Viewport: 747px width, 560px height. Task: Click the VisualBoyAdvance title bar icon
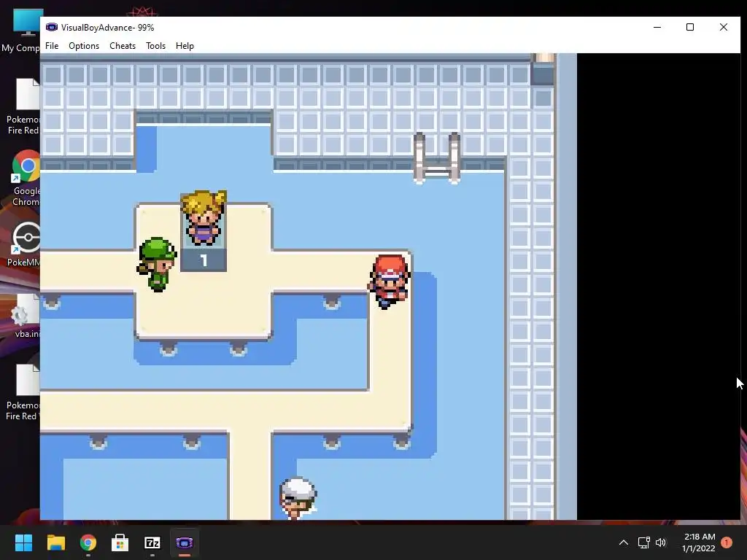click(x=52, y=27)
